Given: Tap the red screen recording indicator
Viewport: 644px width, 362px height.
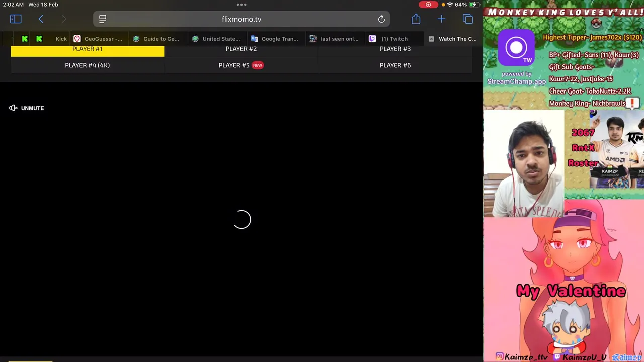Looking at the screenshot, I should coord(428,5).
